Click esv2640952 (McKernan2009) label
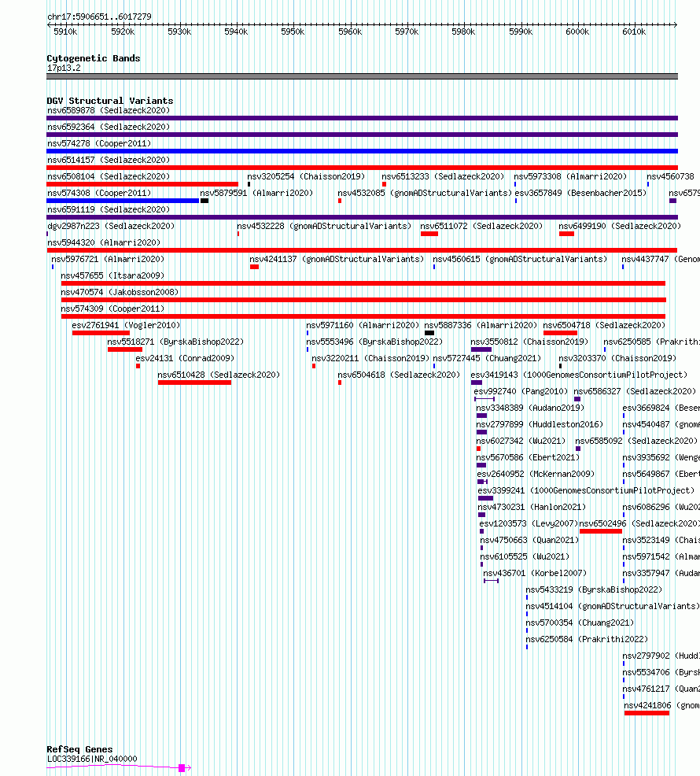Viewport: 700px width, 776px height. (x=536, y=474)
